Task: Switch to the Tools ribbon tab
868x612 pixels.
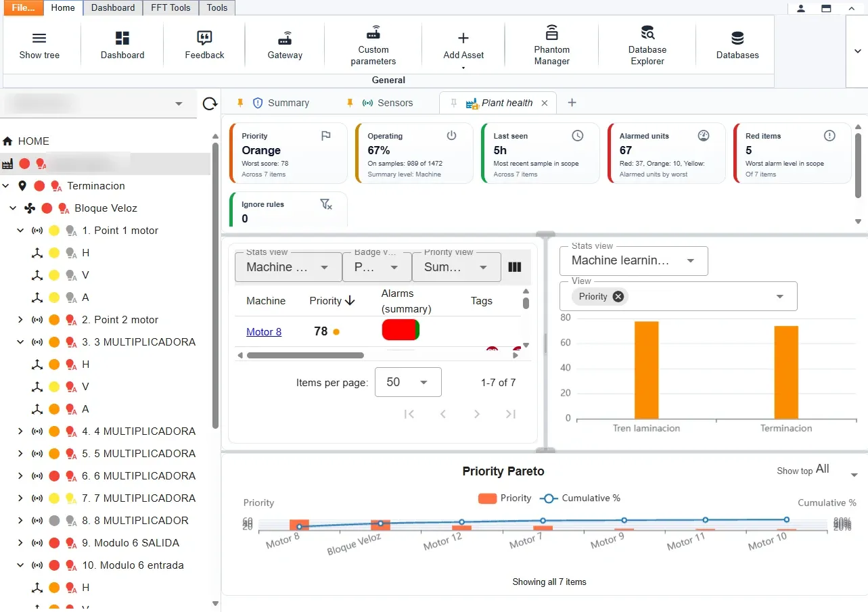Action: pyautogui.click(x=217, y=7)
